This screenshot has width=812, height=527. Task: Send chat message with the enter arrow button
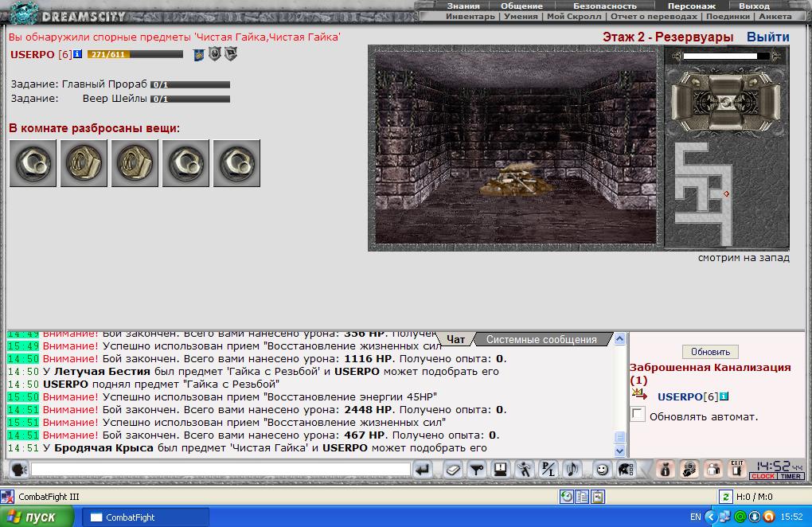click(423, 470)
